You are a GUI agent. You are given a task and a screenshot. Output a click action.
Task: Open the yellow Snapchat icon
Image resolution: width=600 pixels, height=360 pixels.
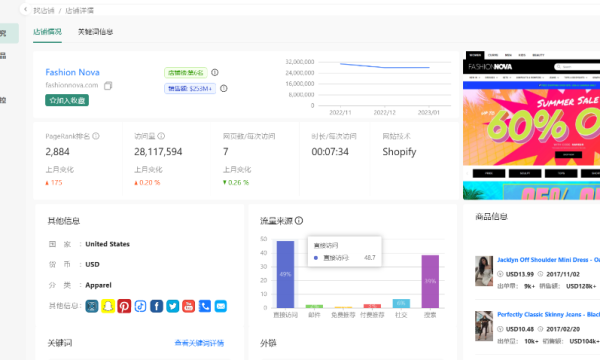tap(108, 306)
